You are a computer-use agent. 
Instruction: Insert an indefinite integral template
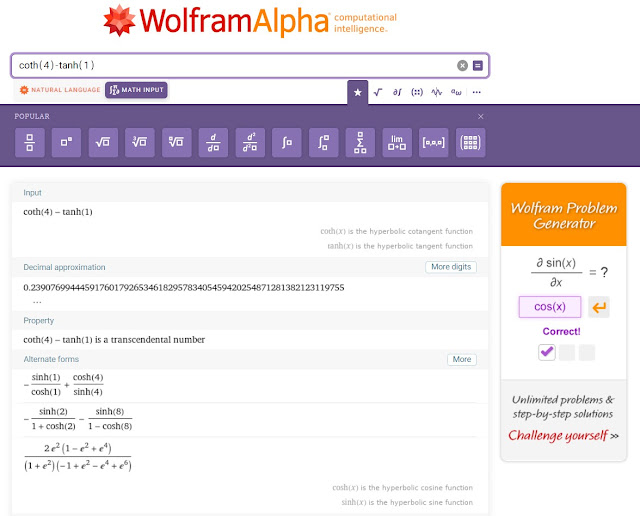(287, 142)
